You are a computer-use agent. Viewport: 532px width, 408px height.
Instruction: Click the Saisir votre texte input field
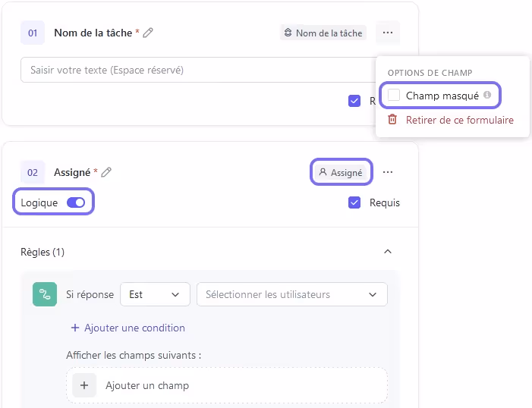click(197, 70)
